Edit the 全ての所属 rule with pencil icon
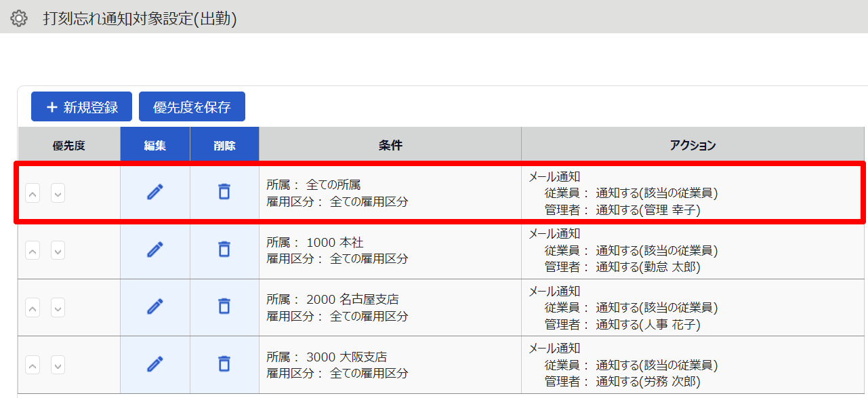This screenshot has height=398, width=868. pyautogui.click(x=155, y=192)
